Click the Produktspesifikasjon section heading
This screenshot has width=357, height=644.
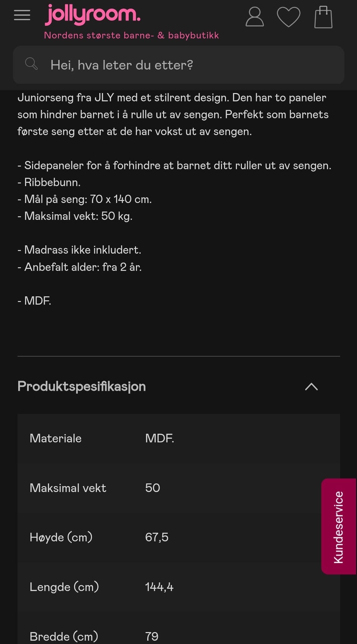81,386
